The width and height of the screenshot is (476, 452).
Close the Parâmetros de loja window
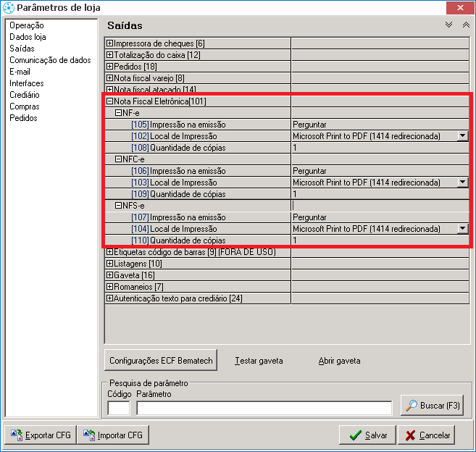point(460,7)
